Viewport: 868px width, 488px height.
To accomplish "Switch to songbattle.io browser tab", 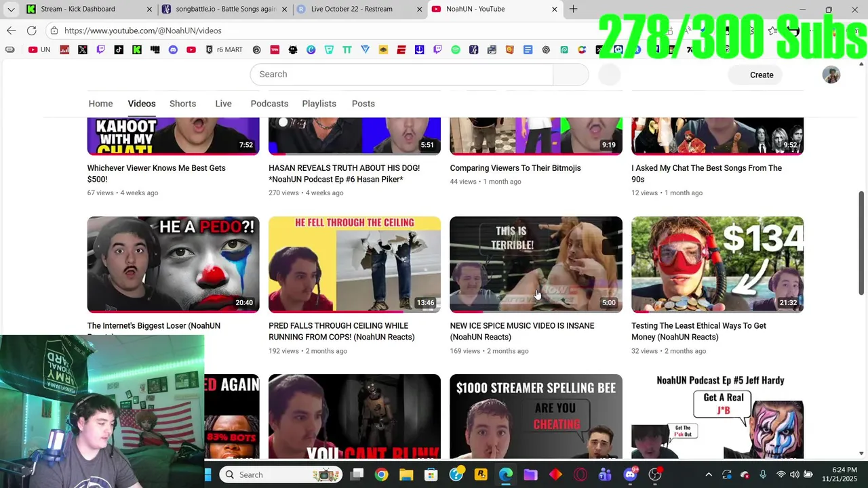I will pos(225,9).
